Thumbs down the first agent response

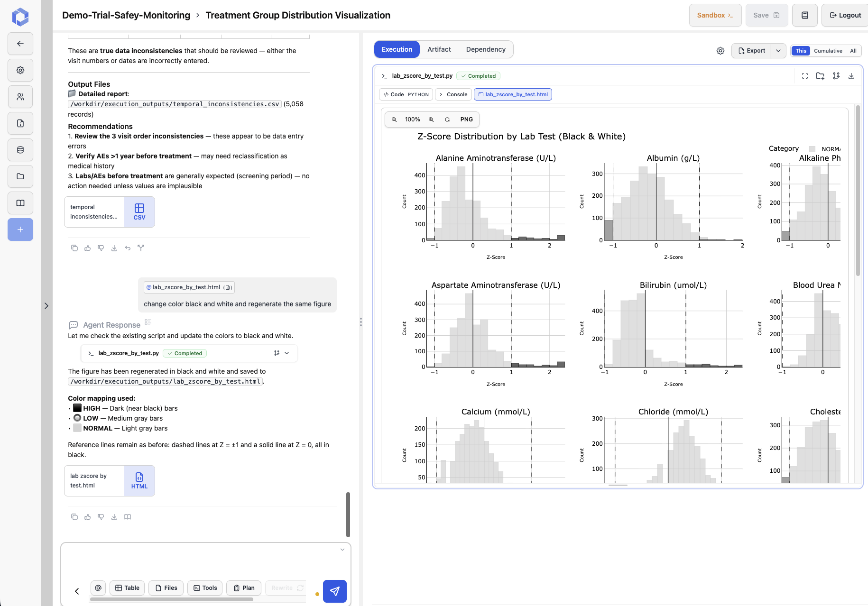[x=101, y=248]
